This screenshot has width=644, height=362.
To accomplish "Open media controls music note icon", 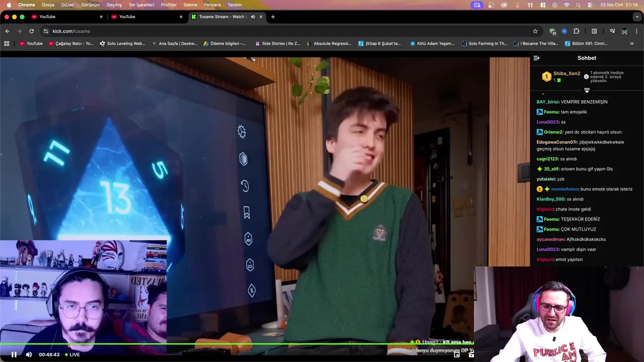I will coord(612,31).
